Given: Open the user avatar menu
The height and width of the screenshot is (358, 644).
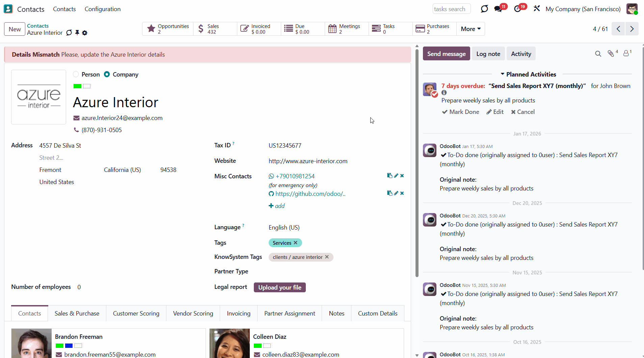Looking at the screenshot, I should [632, 9].
